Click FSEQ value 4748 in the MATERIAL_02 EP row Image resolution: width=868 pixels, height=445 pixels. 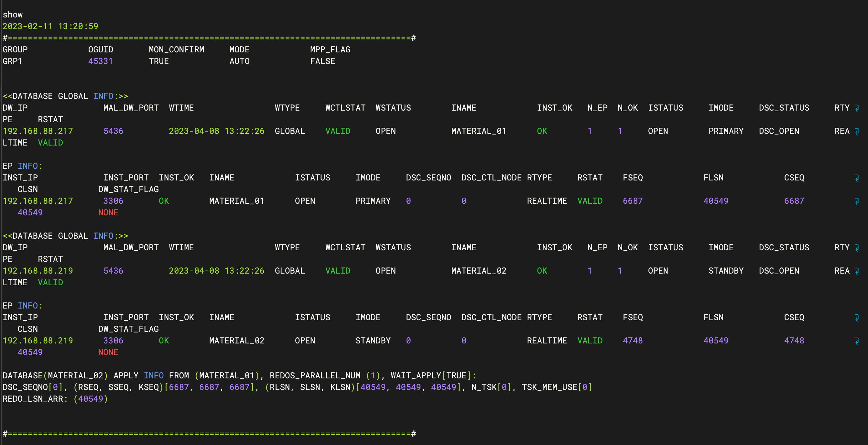coord(633,341)
